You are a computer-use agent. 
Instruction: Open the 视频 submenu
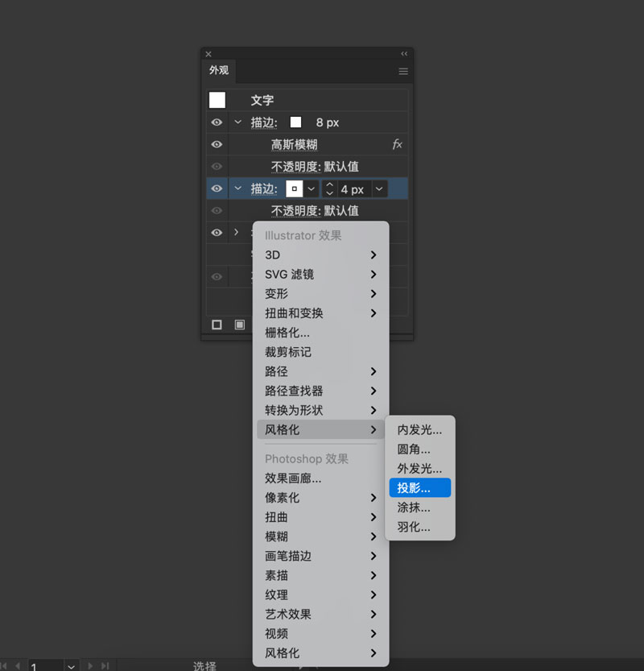pyautogui.click(x=320, y=634)
